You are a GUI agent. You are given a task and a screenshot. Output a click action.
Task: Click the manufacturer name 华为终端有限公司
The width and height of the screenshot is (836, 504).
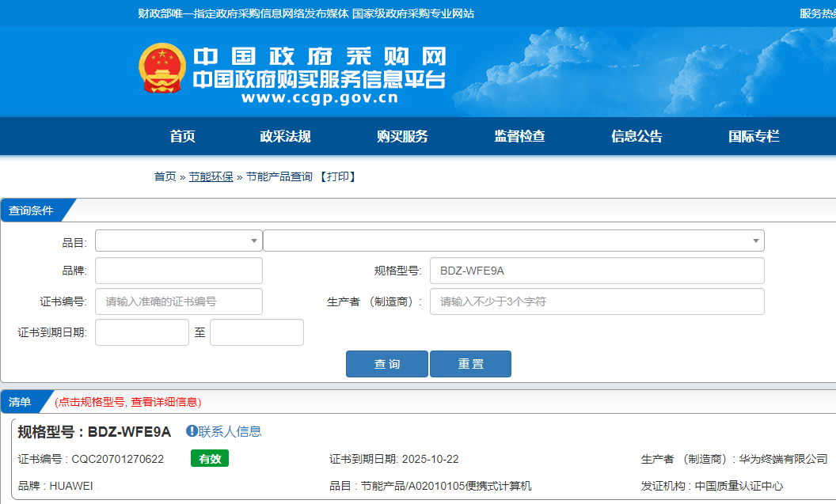(783, 459)
